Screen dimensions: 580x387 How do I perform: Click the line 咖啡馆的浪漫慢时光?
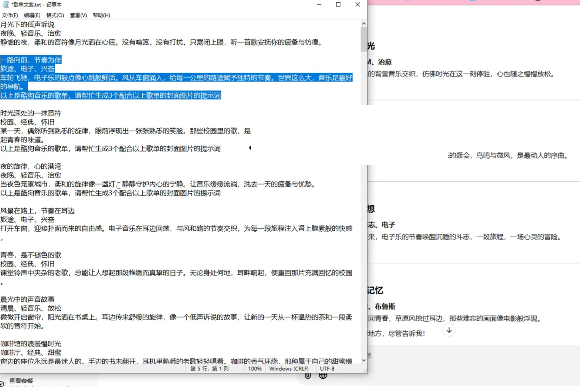31,344
